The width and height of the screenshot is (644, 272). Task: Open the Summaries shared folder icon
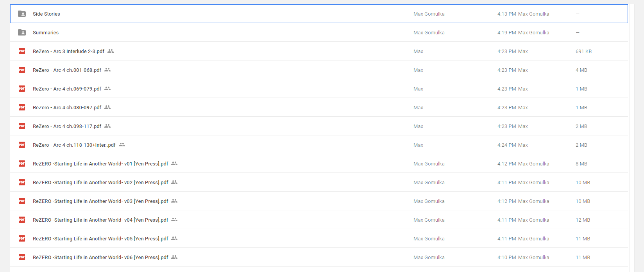click(22, 32)
